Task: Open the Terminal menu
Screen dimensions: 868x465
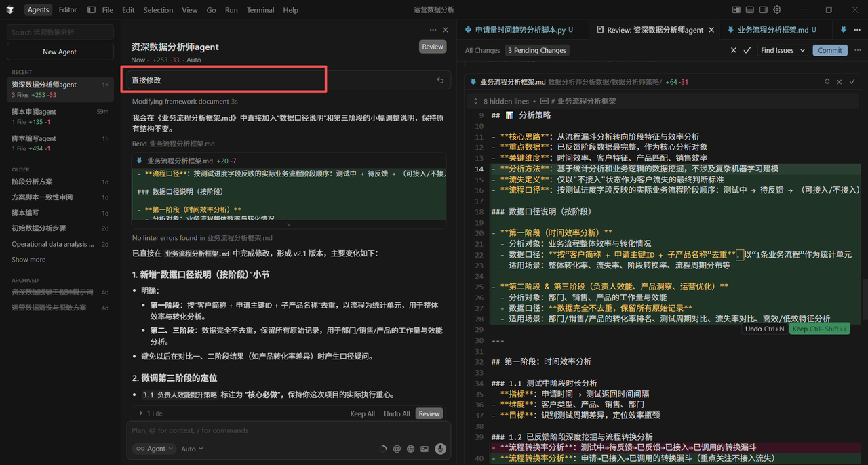Action: pyautogui.click(x=261, y=10)
